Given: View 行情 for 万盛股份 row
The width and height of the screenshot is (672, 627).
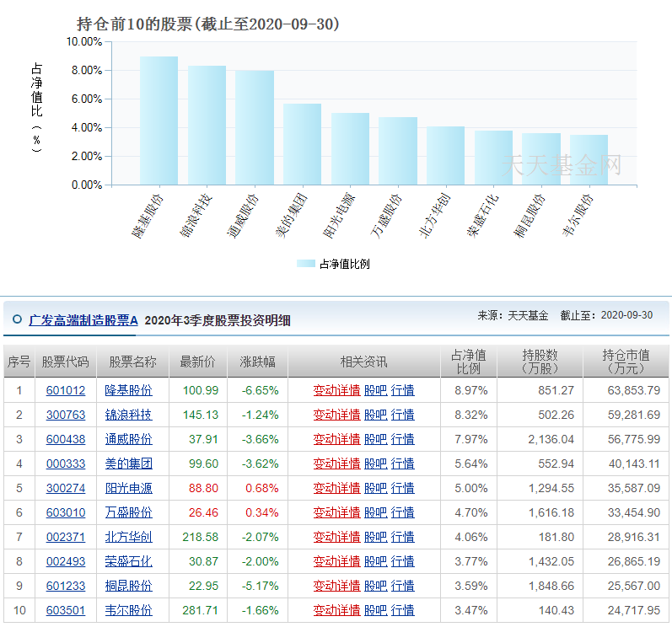Looking at the screenshot, I should [x=402, y=512].
